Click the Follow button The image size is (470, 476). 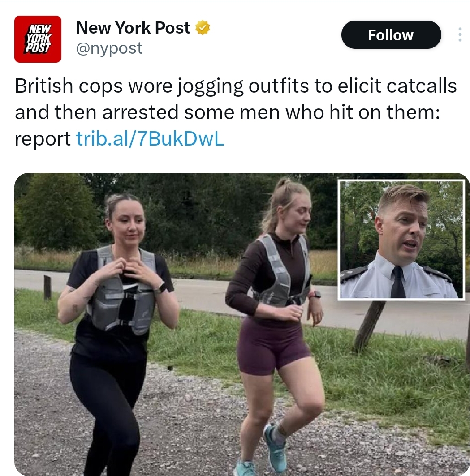pos(391,34)
